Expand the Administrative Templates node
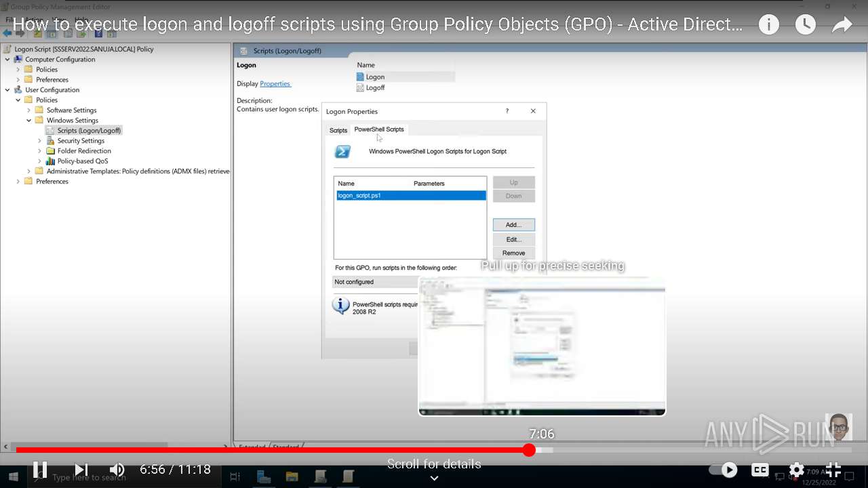This screenshot has height=488, width=868. (x=29, y=171)
